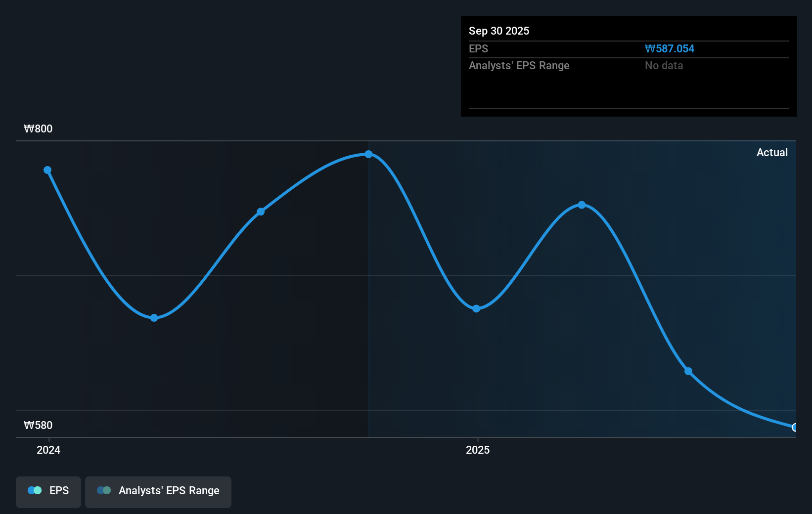Click the peak EPS data point near ₩800
This screenshot has width=812, height=514.
tap(368, 154)
